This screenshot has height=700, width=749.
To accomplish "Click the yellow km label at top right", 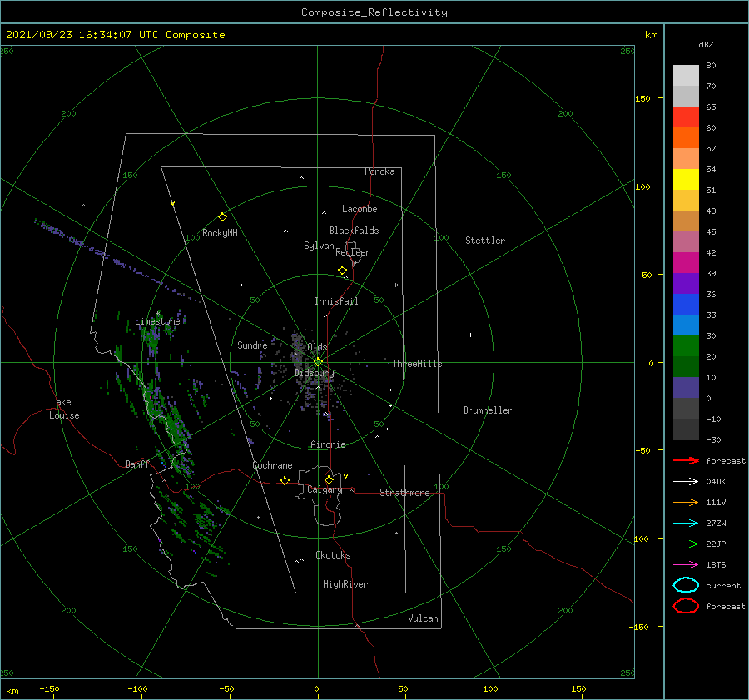I will coord(651,35).
